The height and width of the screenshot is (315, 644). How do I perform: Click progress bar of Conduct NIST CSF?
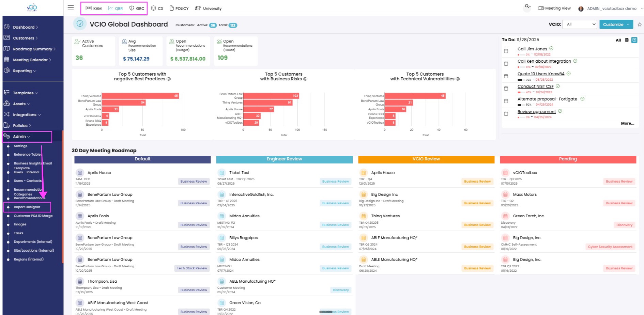pos(521,92)
